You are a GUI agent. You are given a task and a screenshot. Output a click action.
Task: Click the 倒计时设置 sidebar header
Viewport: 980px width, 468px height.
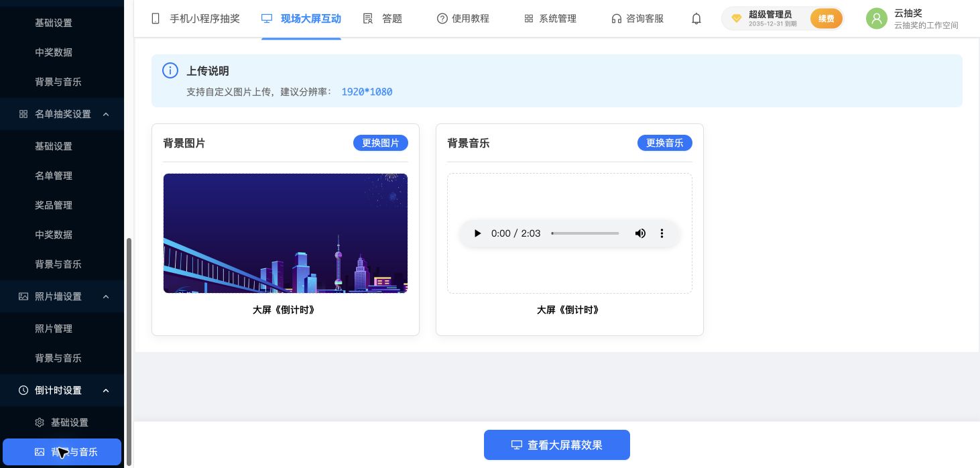coord(62,390)
